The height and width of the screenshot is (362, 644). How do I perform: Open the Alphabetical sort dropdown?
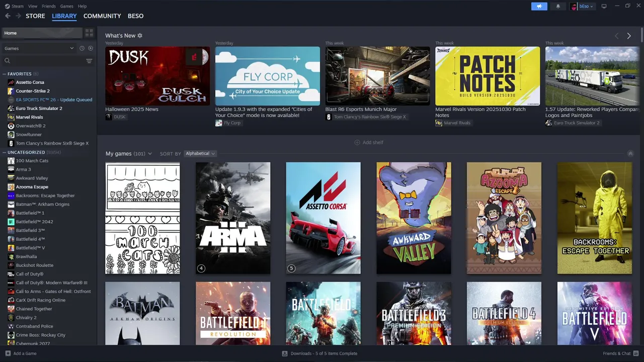coord(200,153)
